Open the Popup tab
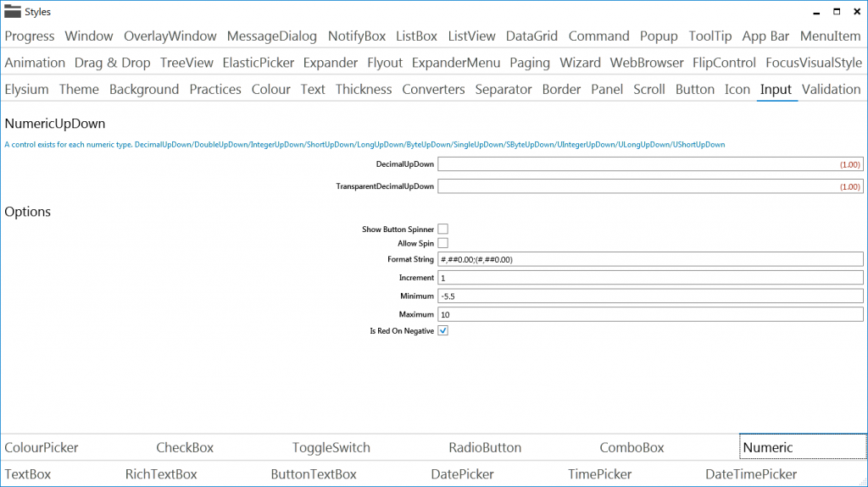The width and height of the screenshot is (868, 487). (x=659, y=36)
